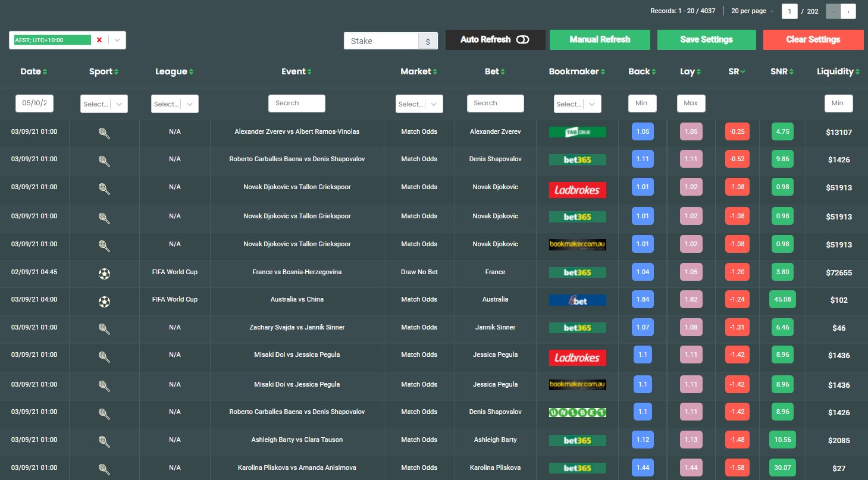Image resolution: width=868 pixels, height=480 pixels.
Task: Remove AEST timezone with red X
Action: pyautogui.click(x=99, y=40)
